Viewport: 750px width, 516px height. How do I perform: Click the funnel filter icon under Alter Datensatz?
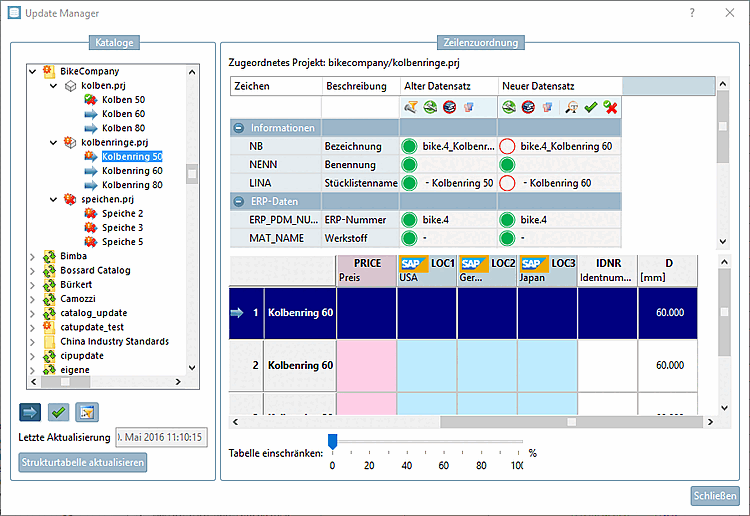click(x=411, y=107)
